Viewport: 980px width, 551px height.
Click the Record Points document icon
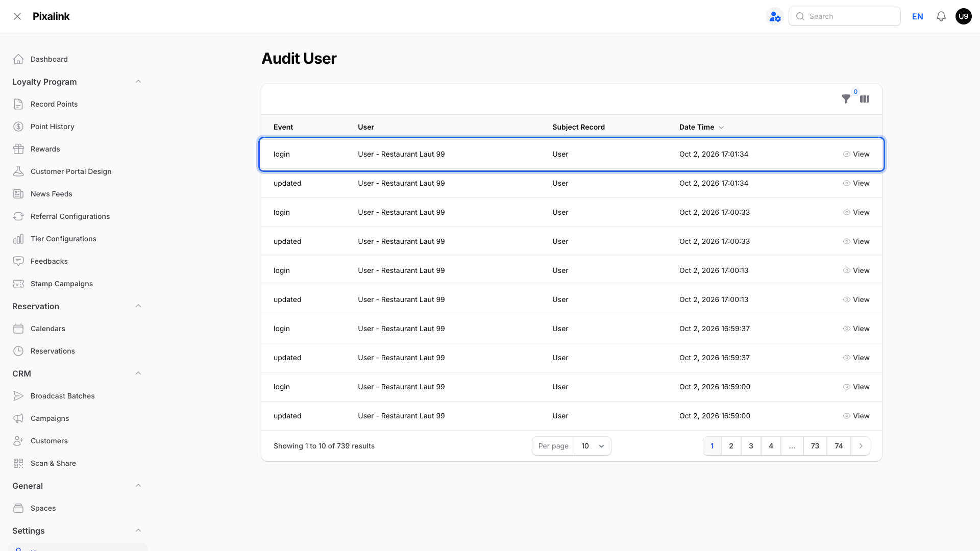(x=18, y=104)
